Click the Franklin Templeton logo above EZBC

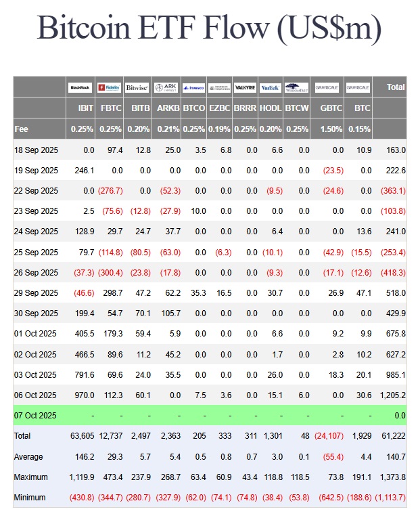click(x=219, y=87)
